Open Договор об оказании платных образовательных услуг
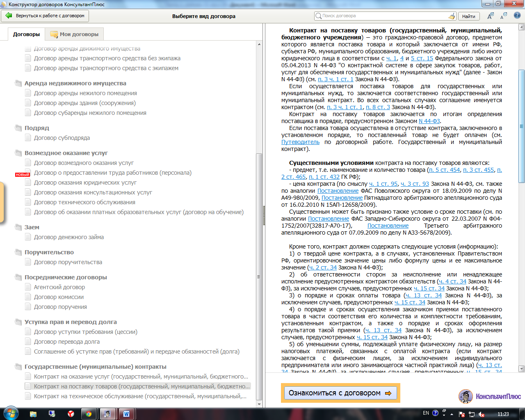Screen dimensions: 525x420 139,212
